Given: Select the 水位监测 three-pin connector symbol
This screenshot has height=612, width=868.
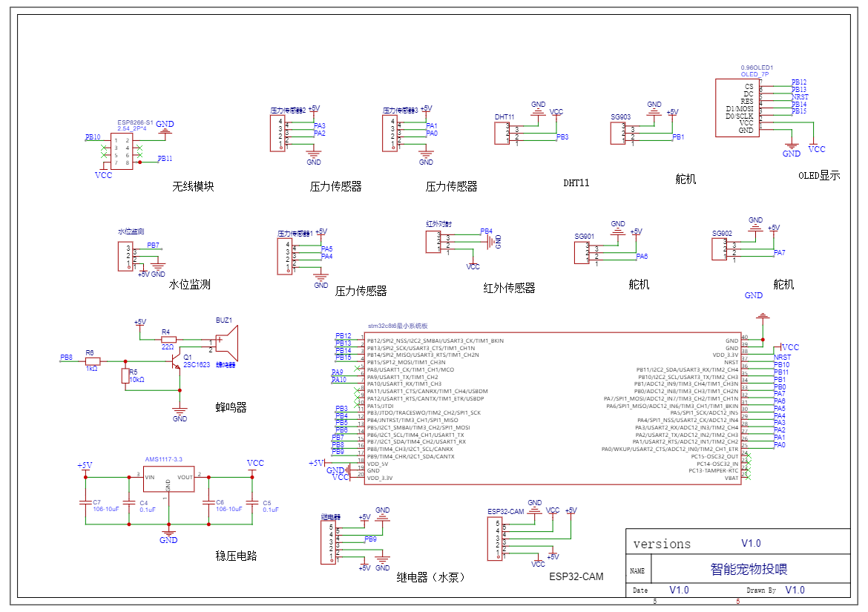Looking at the screenshot, I should [x=125, y=256].
